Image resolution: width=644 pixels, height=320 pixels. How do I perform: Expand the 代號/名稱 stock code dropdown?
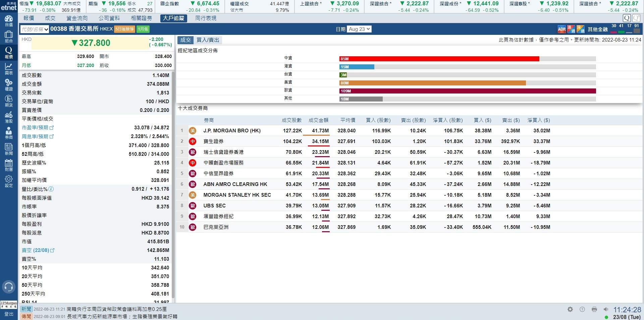tap(35, 29)
